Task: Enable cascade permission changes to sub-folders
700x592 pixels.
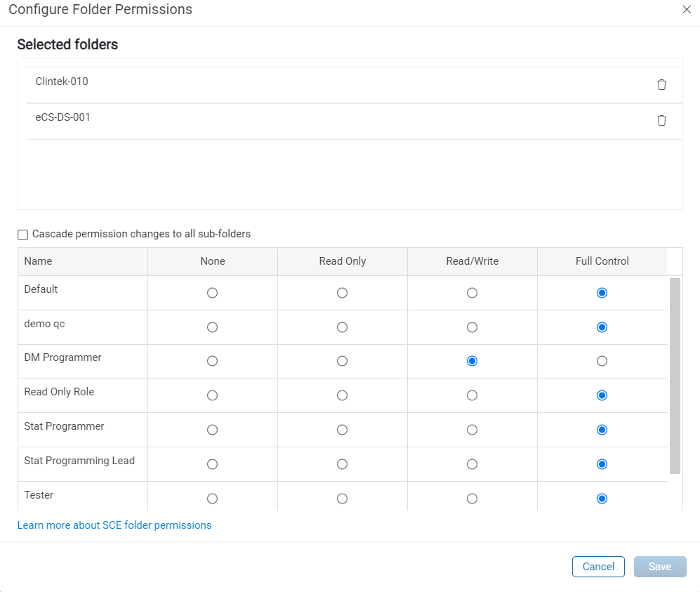Action: (22, 235)
